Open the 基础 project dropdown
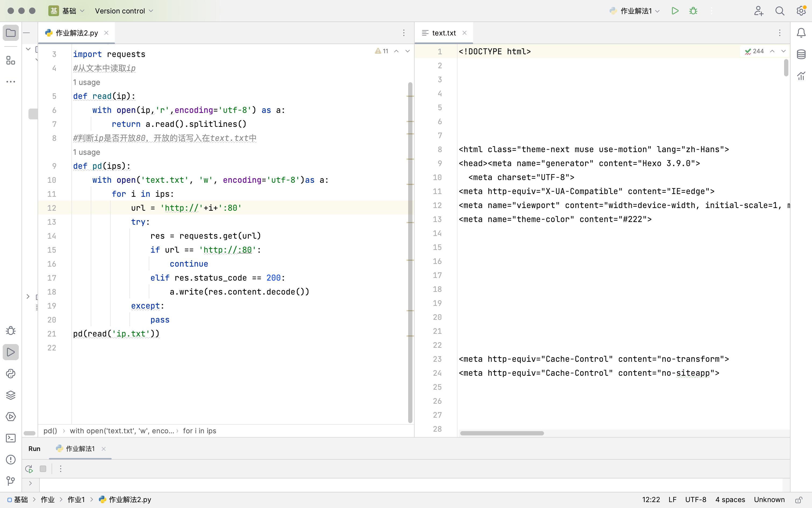 pyautogui.click(x=67, y=11)
